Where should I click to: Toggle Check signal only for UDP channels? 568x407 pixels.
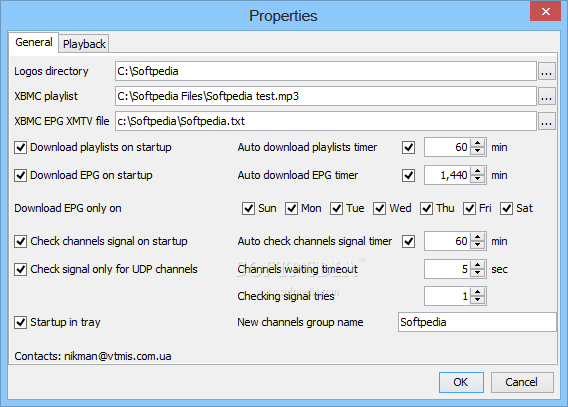(x=21, y=269)
